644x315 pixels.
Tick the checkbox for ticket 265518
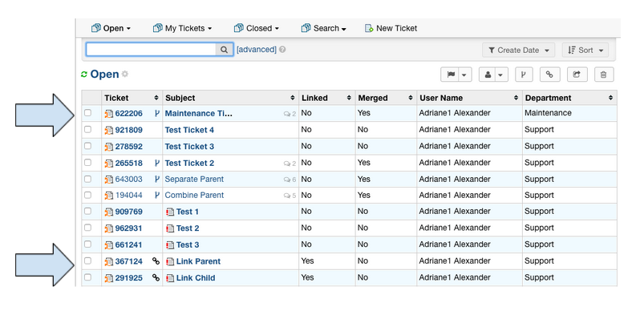coord(87,162)
